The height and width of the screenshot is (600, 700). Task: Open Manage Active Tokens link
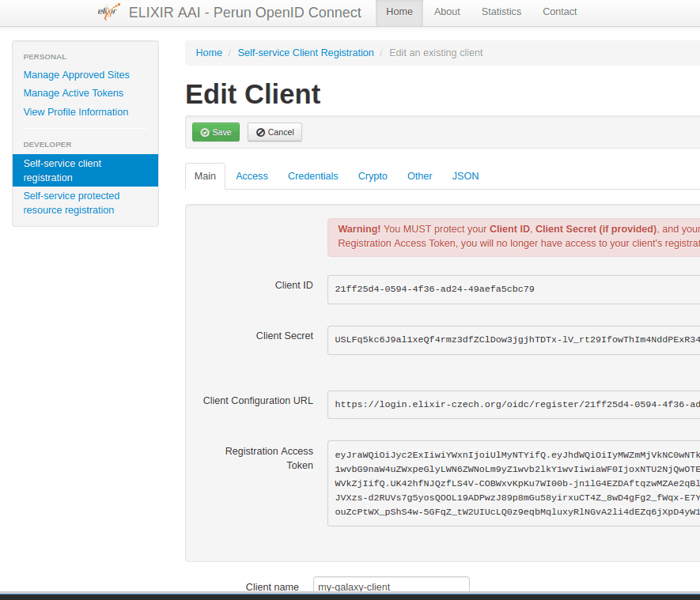click(74, 93)
